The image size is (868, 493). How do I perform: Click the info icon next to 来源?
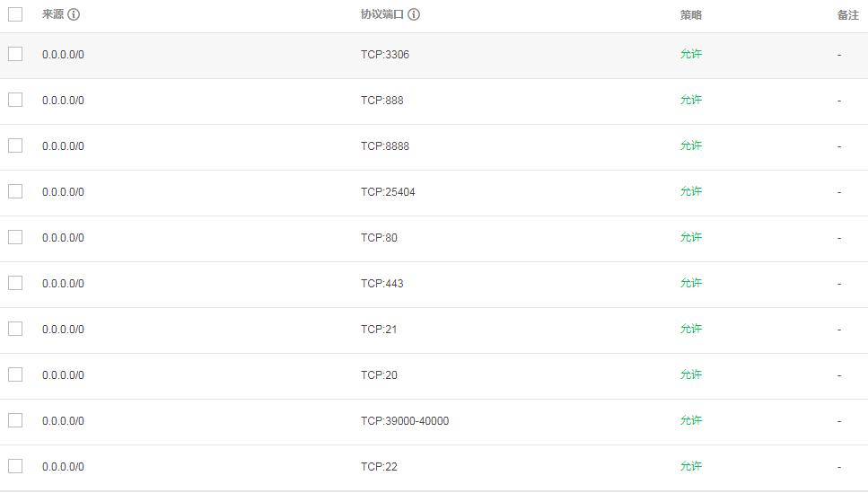[74, 14]
